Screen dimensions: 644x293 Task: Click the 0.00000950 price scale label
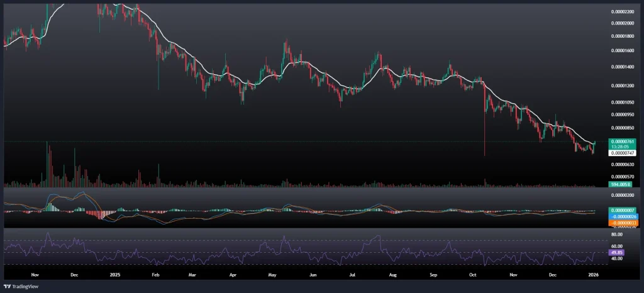[621, 114]
